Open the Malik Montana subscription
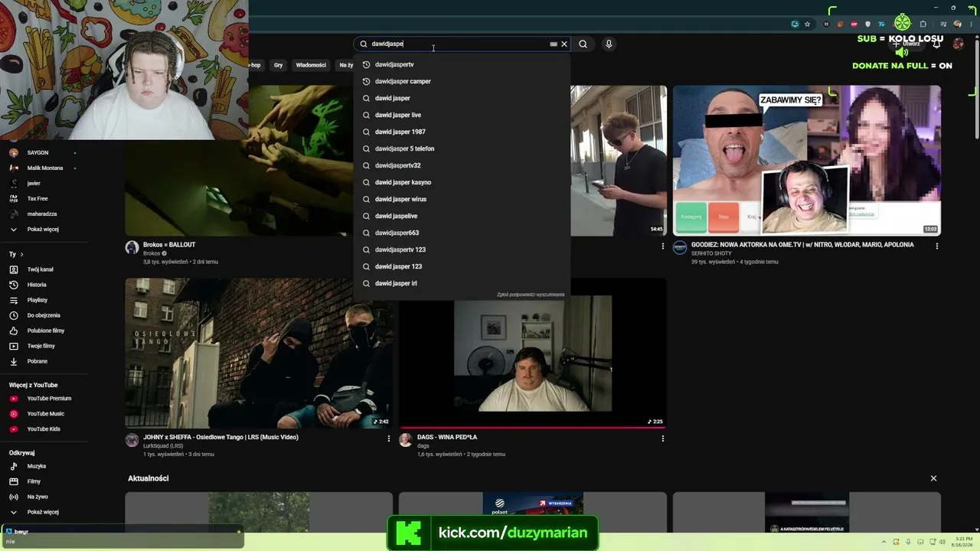Image resolution: width=980 pixels, height=551 pixels. click(44, 168)
